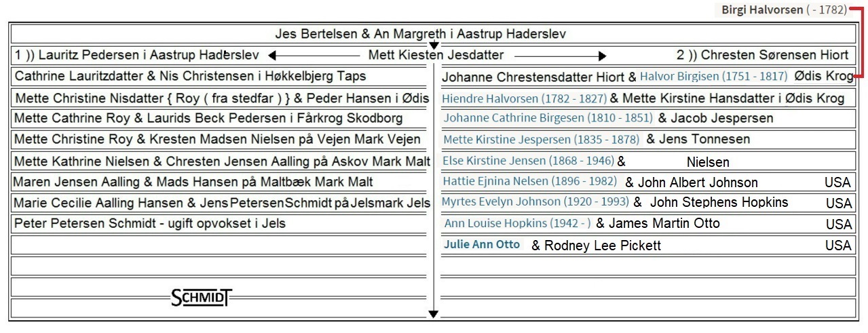Screen dimensions: 868x333
Task: Click the downward arrowhead at the chart bottom
Action: point(434,314)
